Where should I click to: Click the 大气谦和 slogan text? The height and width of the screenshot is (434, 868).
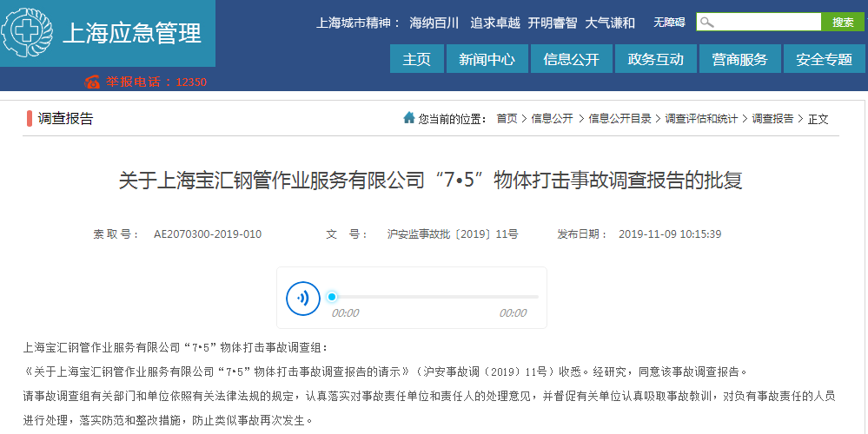[x=610, y=23]
